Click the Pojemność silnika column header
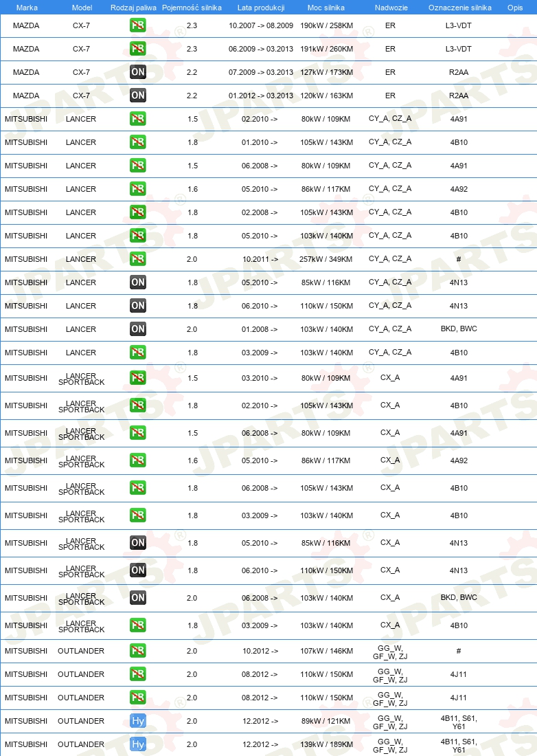Viewport: 537px width, 756px height. tap(192, 8)
